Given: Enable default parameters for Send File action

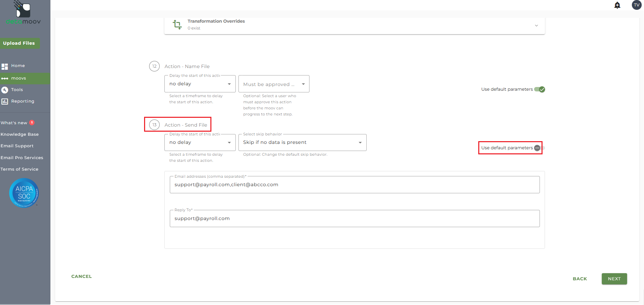Looking at the screenshot, I should (x=539, y=148).
